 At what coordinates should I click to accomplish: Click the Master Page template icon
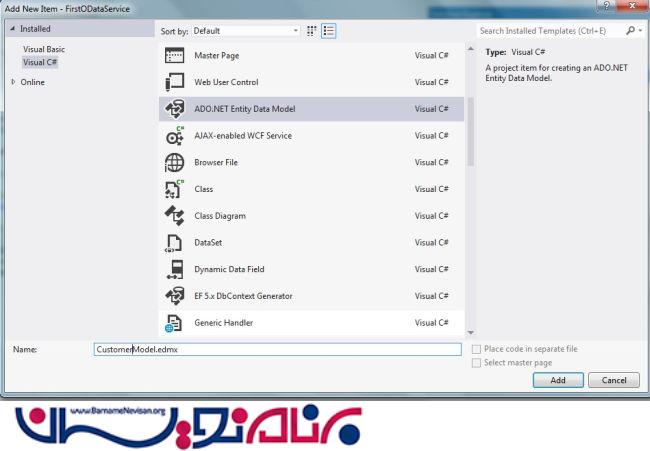pyautogui.click(x=174, y=55)
